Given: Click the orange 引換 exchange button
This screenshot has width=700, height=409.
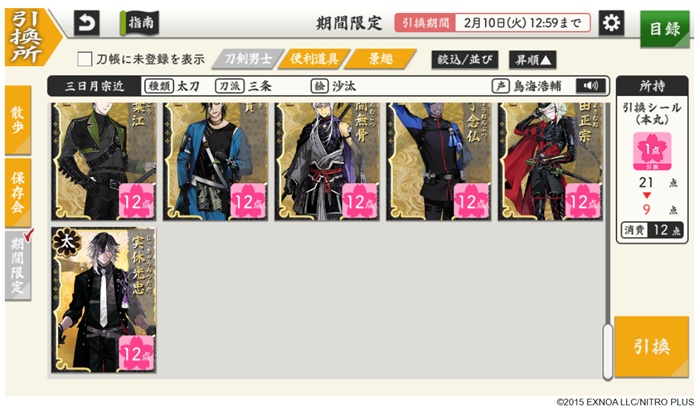Looking at the screenshot, I should point(651,346).
